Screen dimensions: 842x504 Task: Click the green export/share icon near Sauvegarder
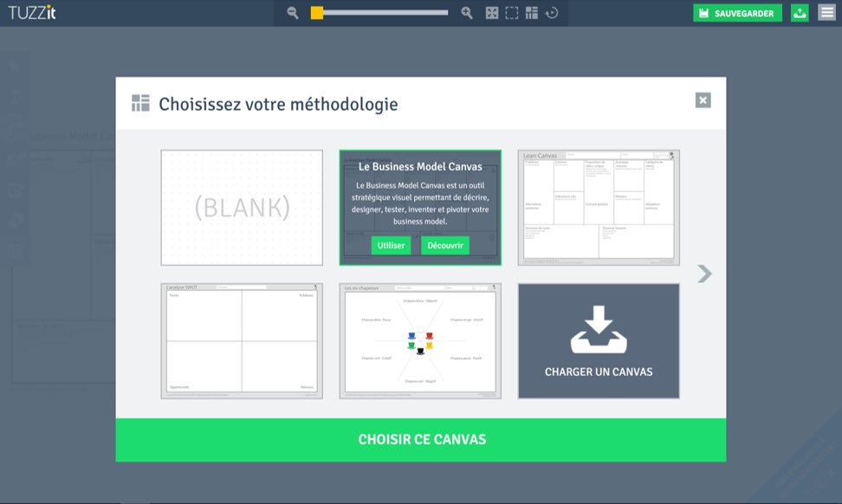[799, 13]
